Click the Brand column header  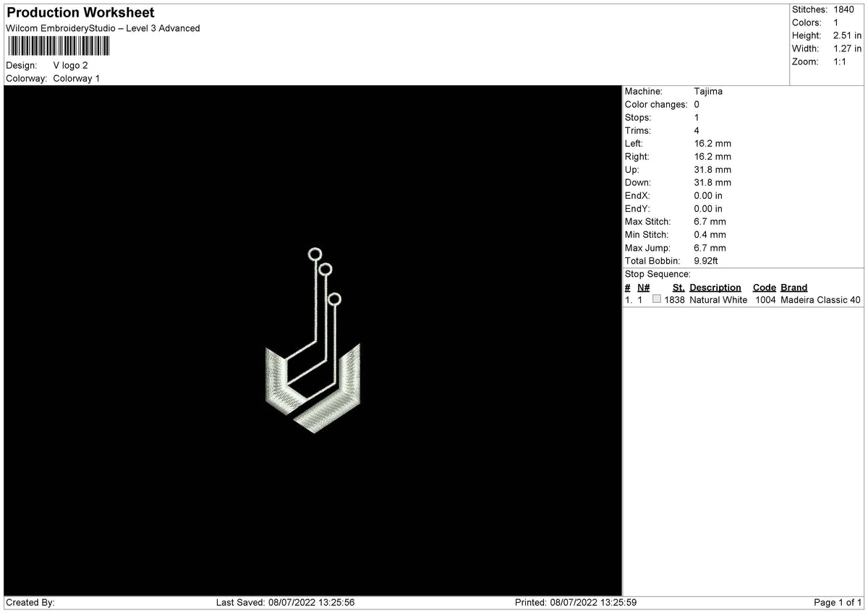coord(793,287)
